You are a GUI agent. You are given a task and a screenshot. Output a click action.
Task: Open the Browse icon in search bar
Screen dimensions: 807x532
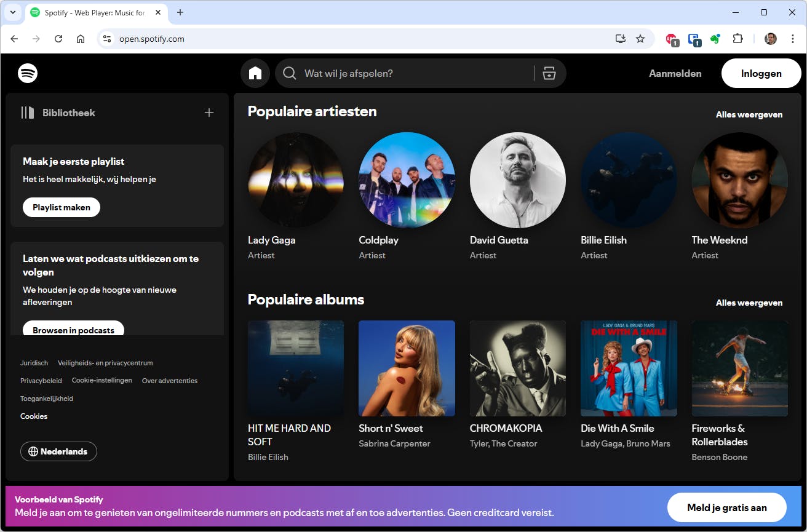point(549,73)
